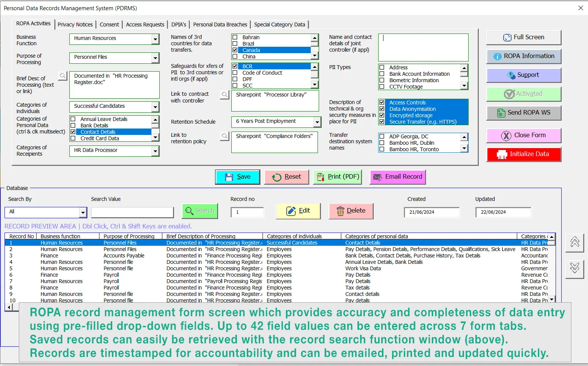
Task: Click the magnifier beside Link to retention policy
Action: pos(225,136)
